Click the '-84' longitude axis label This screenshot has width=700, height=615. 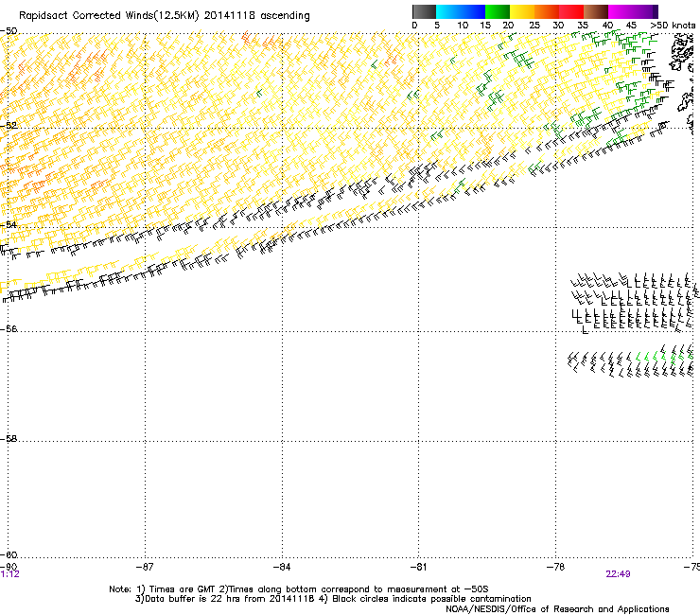282,567
